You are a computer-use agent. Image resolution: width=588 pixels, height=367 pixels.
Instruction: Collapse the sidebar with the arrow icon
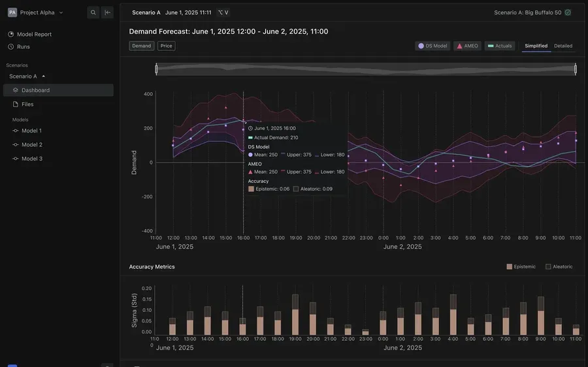click(x=107, y=12)
